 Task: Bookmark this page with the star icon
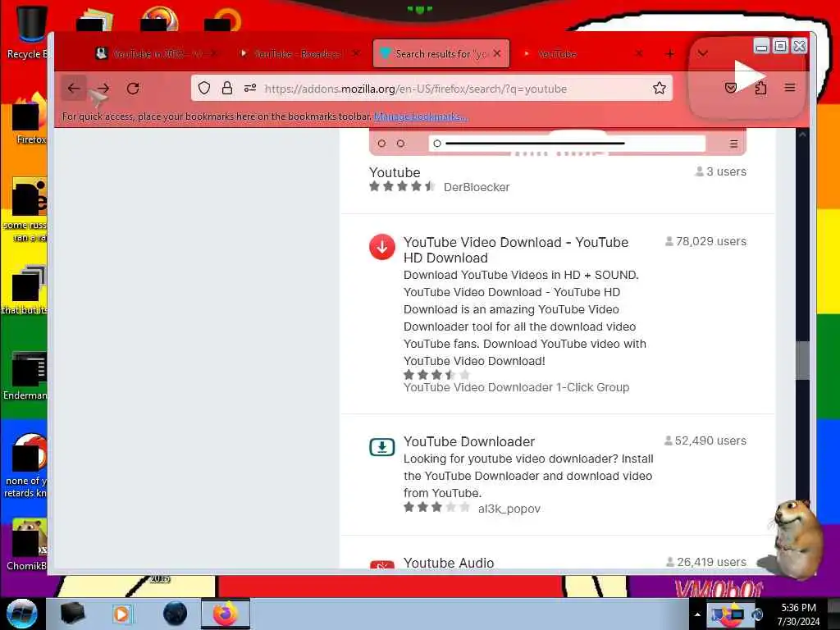point(659,88)
